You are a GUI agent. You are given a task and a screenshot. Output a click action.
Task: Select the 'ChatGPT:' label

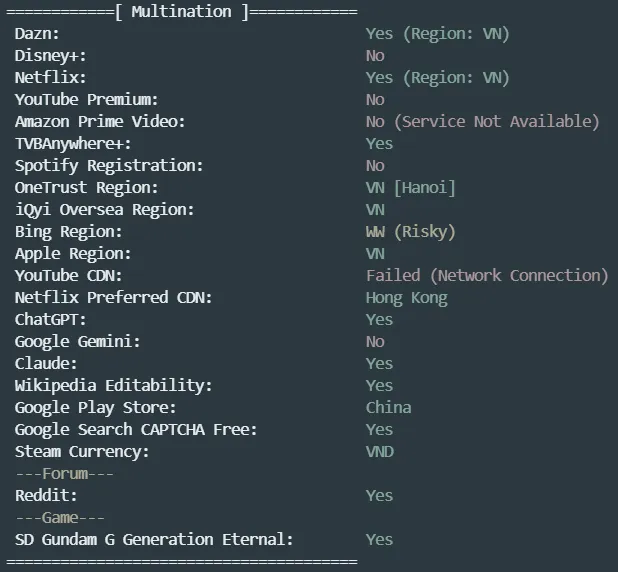coord(50,320)
